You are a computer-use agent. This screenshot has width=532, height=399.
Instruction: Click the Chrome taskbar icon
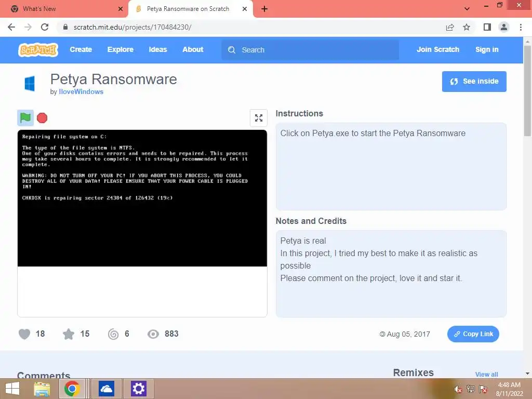click(x=72, y=389)
